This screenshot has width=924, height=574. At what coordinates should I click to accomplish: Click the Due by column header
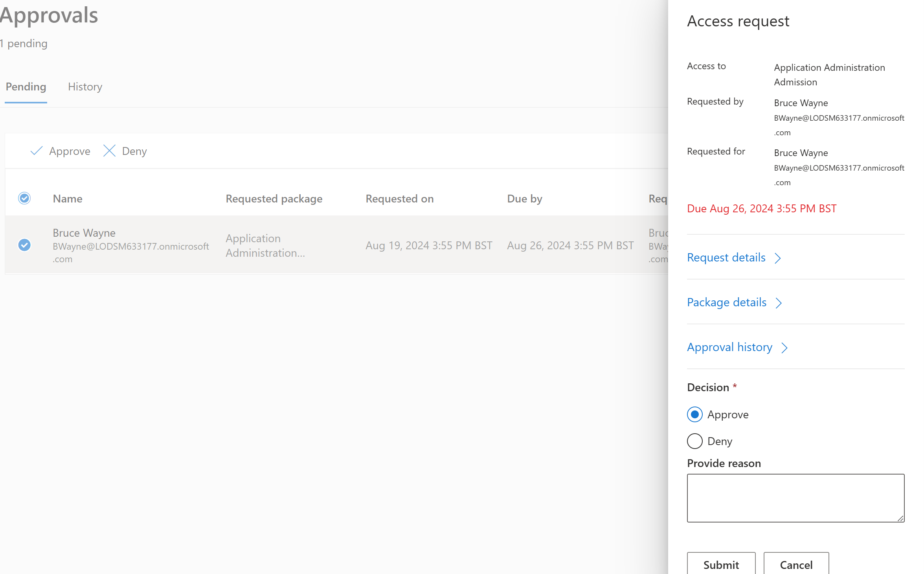click(524, 199)
